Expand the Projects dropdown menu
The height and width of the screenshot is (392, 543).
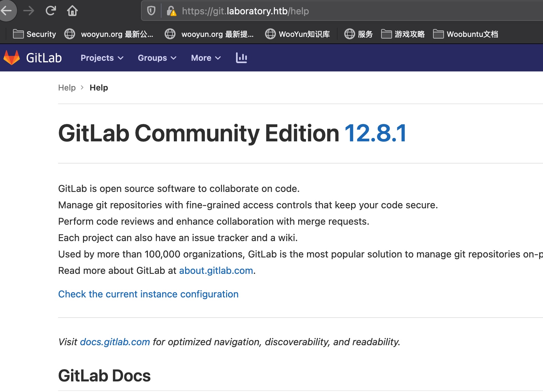click(x=102, y=58)
